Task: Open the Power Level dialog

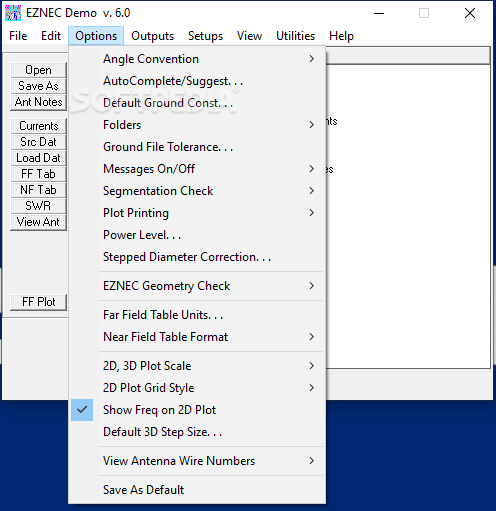Action: click(197, 235)
